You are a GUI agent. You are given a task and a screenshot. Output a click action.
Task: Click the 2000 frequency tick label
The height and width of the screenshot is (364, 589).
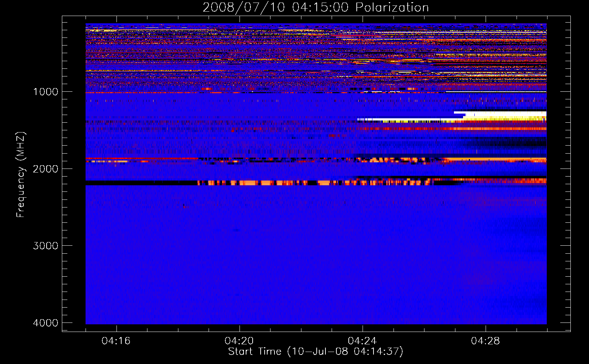(46, 169)
